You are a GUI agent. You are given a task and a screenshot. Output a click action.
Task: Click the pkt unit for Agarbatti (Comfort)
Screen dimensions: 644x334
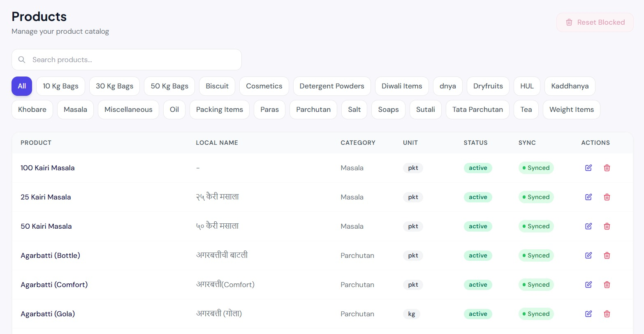pyautogui.click(x=413, y=285)
